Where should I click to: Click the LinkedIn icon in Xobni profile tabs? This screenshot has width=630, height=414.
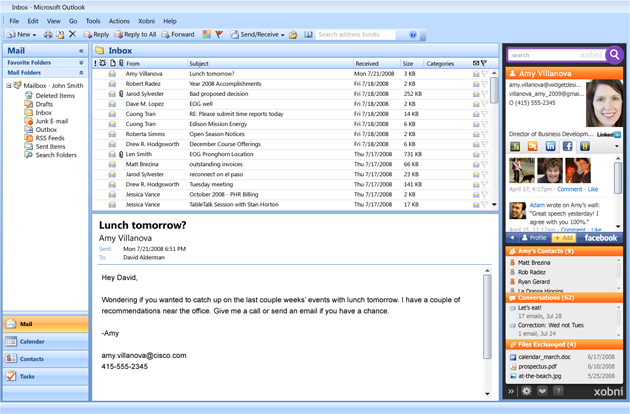click(x=549, y=146)
